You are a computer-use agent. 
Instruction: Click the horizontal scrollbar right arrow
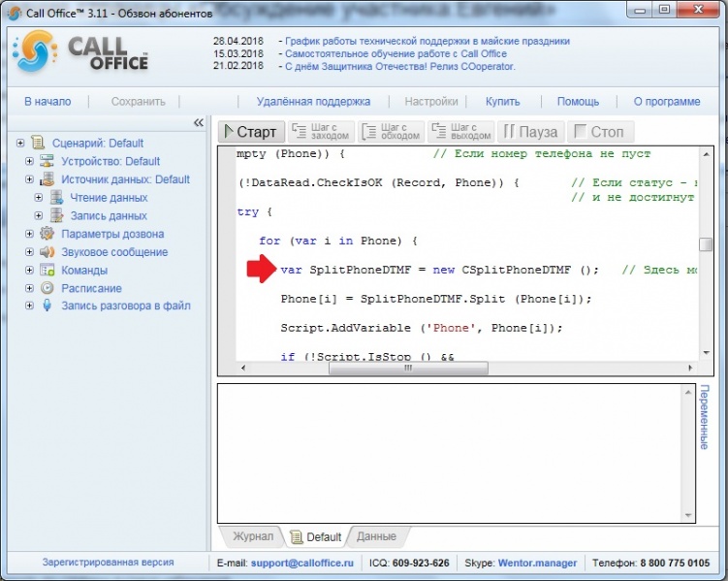click(x=690, y=368)
